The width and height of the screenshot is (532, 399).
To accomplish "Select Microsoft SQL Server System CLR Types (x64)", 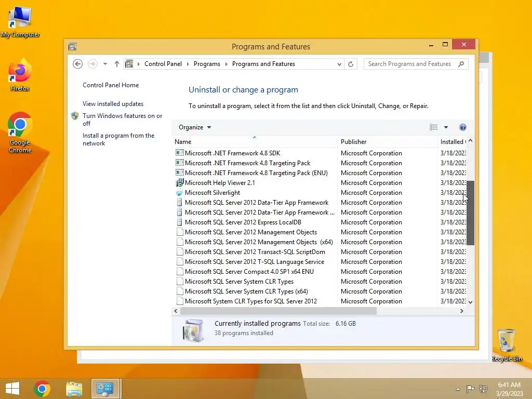I will [320, 291].
